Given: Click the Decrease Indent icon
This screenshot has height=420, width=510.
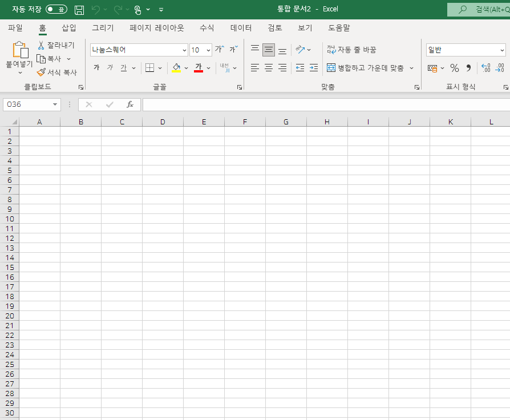Looking at the screenshot, I should [x=300, y=68].
